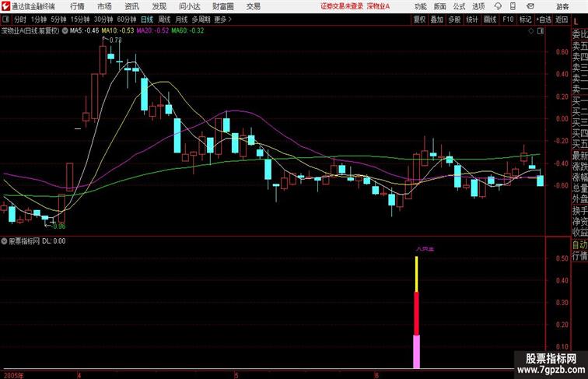The width and height of the screenshot is (588, 379).
Task: Select the 周线 weekly period
Action: (x=164, y=19)
